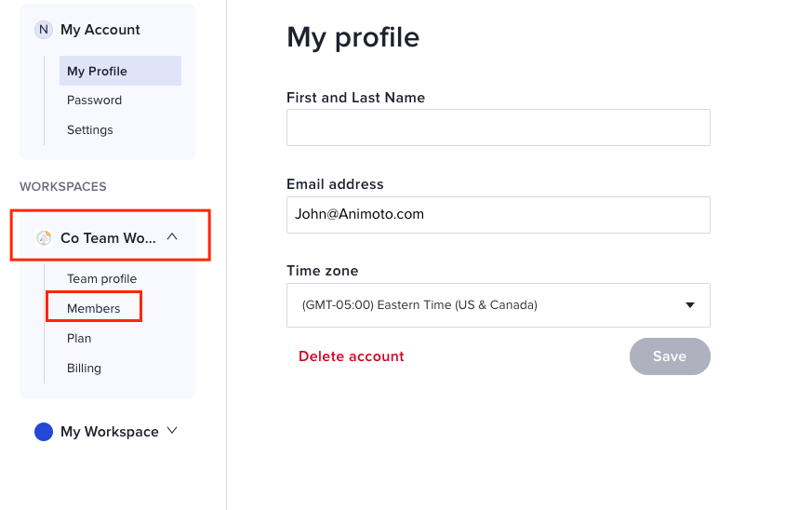Open the Time zone dropdown
This screenshot has width=812, height=510.
pyautogui.click(x=498, y=305)
